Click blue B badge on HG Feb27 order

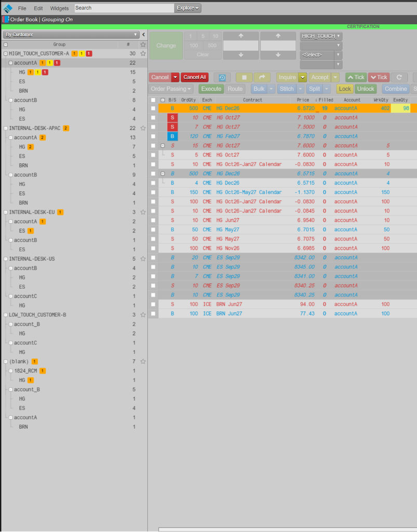tap(172, 136)
